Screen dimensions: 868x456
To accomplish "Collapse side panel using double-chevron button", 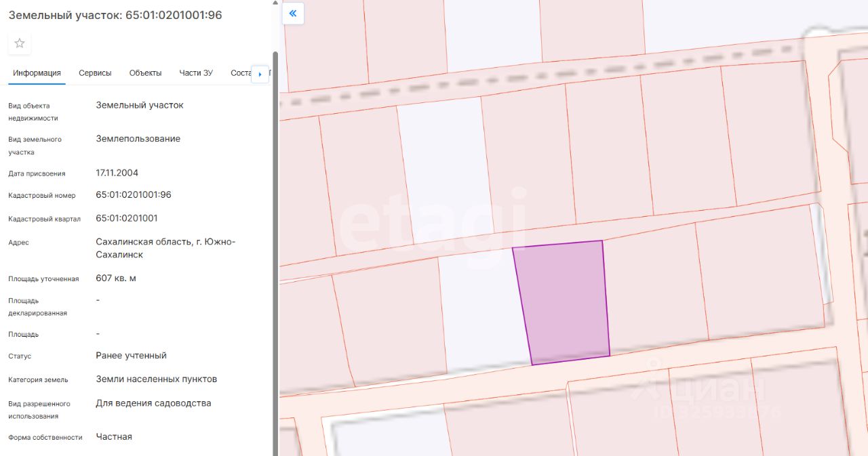I will tap(293, 14).
